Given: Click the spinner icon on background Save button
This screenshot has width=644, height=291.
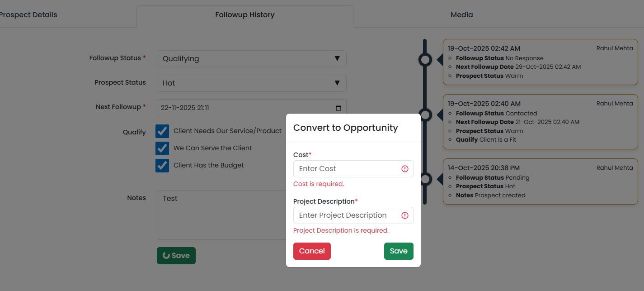Looking at the screenshot, I should (x=166, y=256).
